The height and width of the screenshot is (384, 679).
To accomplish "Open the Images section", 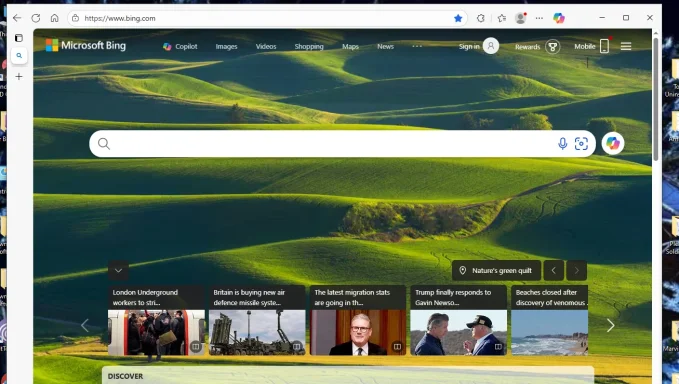I will coord(226,46).
